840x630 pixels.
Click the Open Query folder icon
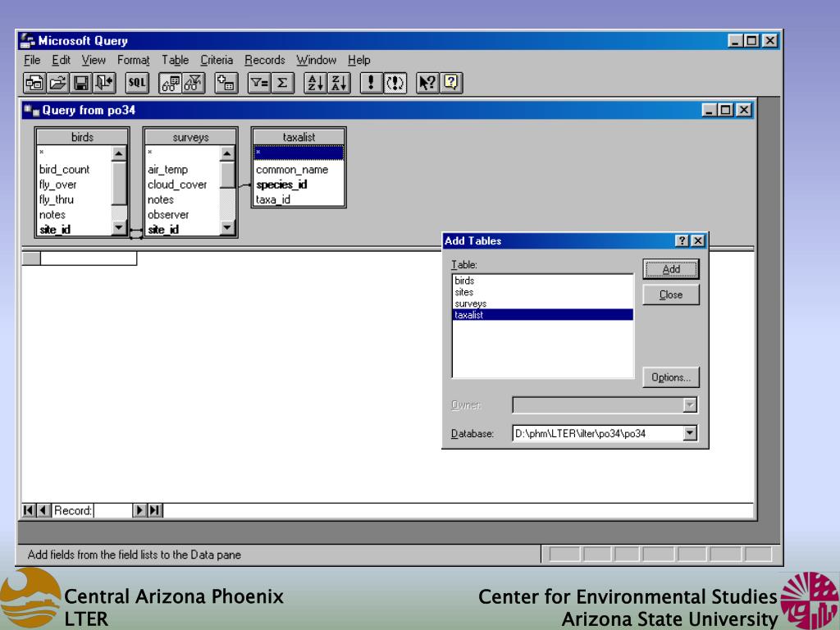tap(58, 83)
